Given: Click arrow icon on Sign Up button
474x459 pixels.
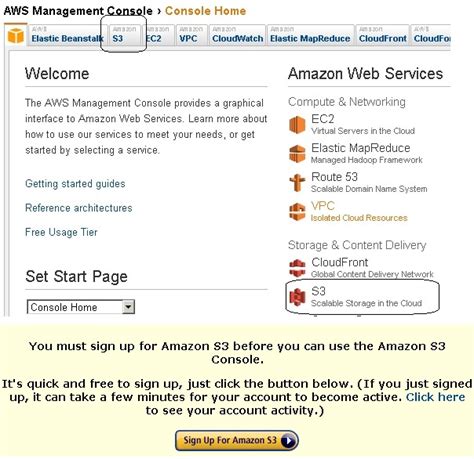Looking at the screenshot, I should coord(288,441).
